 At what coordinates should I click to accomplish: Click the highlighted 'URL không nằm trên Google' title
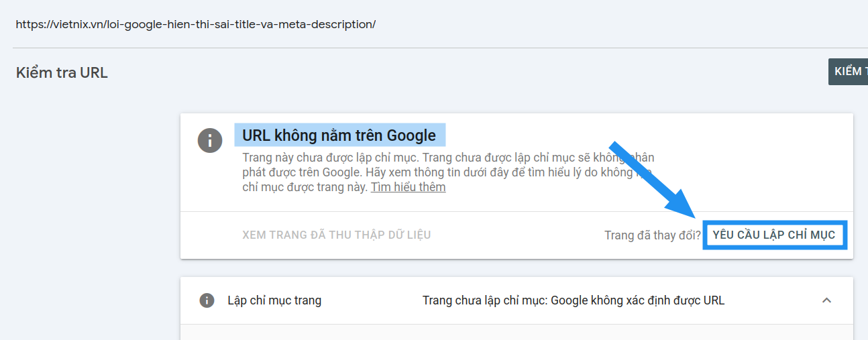339,135
